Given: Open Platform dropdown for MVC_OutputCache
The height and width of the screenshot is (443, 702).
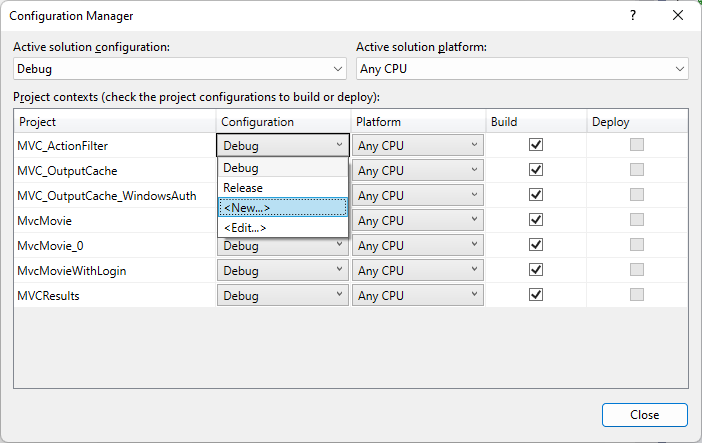Looking at the screenshot, I should pyautogui.click(x=418, y=171).
